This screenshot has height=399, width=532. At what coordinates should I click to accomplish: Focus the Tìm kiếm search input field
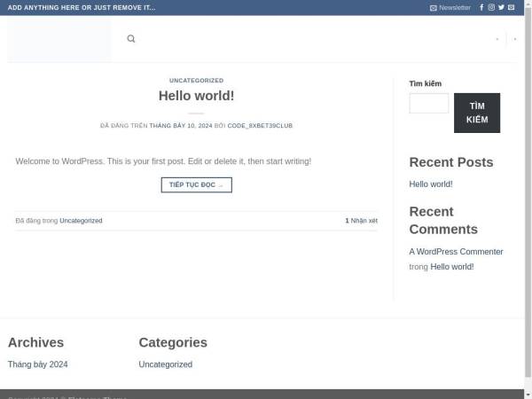[428, 104]
